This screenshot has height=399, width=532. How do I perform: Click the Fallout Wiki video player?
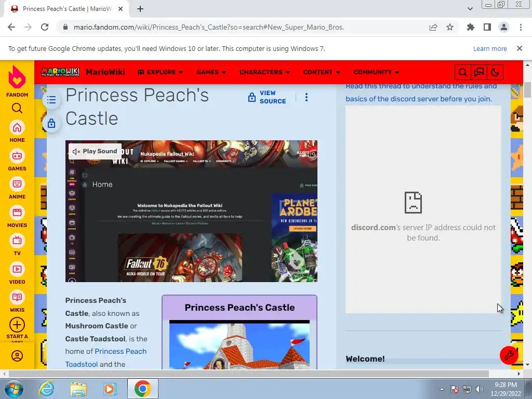(191, 211)
